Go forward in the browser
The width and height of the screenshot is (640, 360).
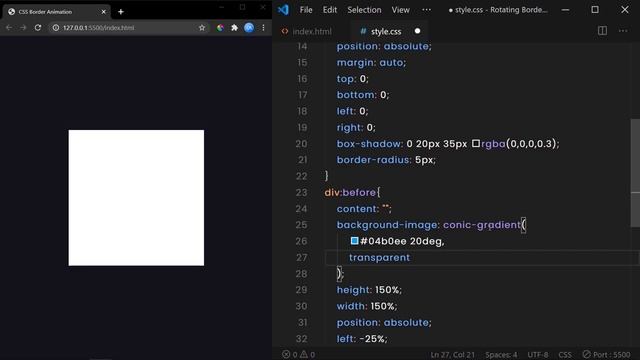click(x=23, y=28)
